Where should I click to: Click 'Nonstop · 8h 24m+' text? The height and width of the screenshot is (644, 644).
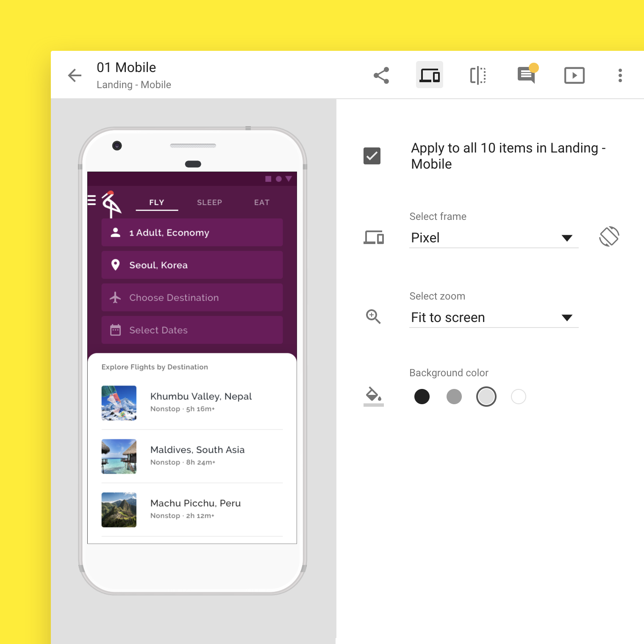pos(183,462)
